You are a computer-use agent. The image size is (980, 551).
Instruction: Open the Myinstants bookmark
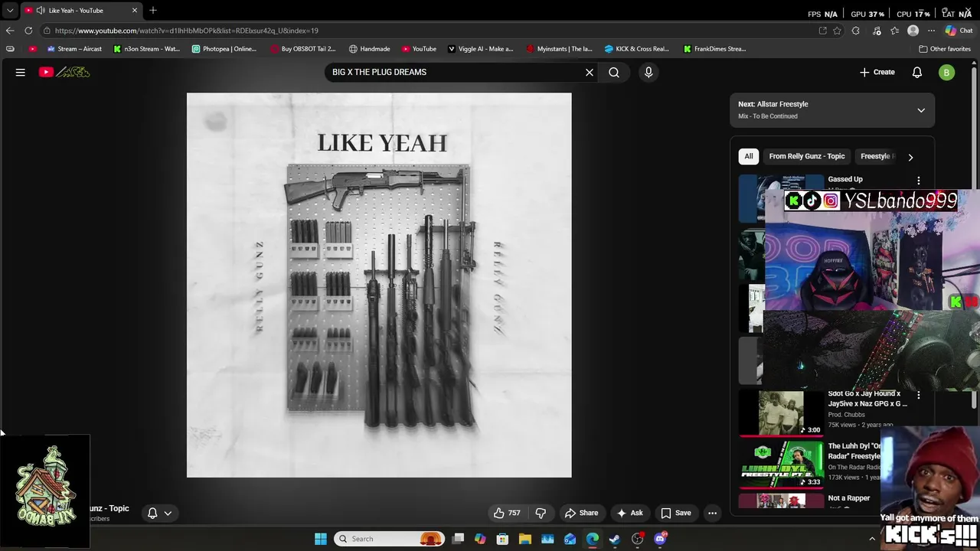559,49
